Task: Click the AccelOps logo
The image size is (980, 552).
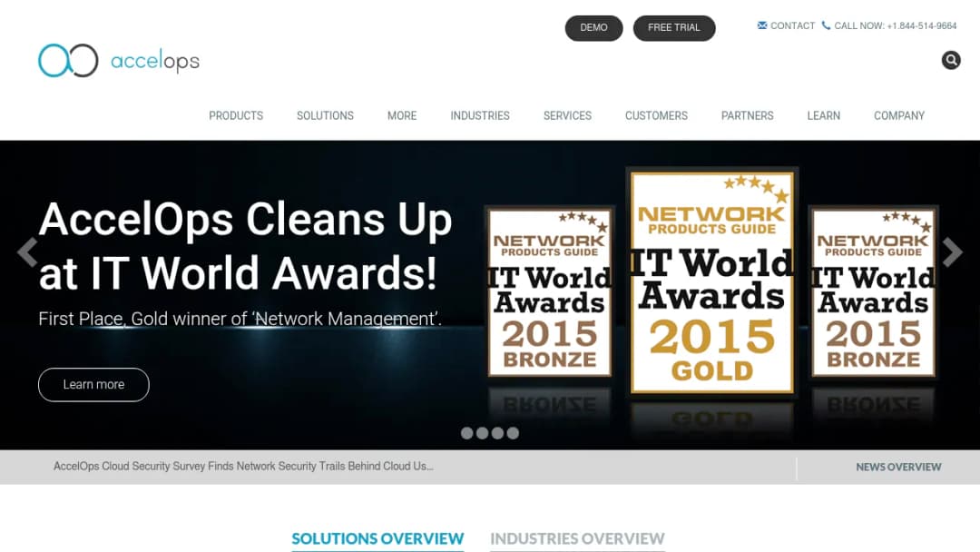Action: 119,61
